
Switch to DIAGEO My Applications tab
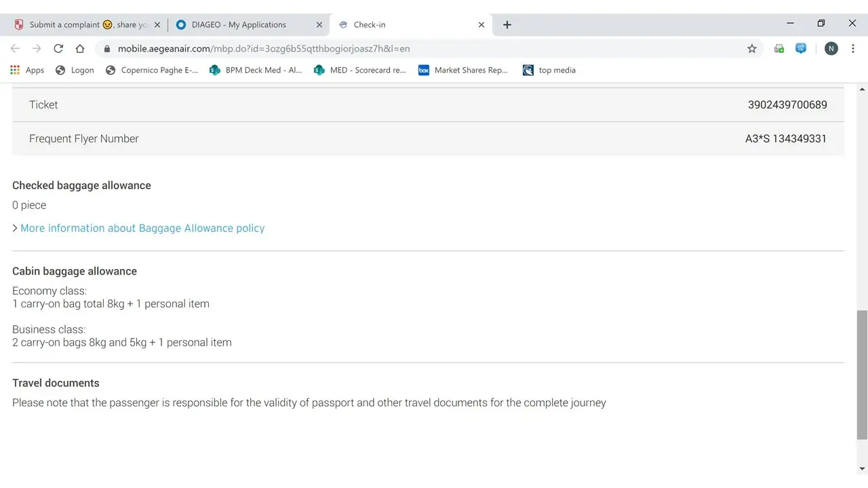239,24
